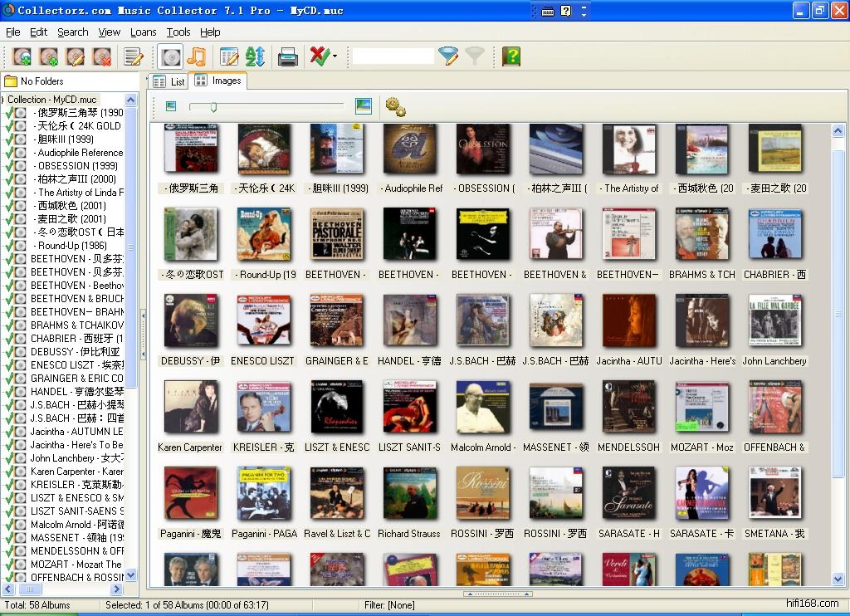
Task: Select the BEETHOVEN PASTORALE album cover thumbnail
Action: point(336,234)
